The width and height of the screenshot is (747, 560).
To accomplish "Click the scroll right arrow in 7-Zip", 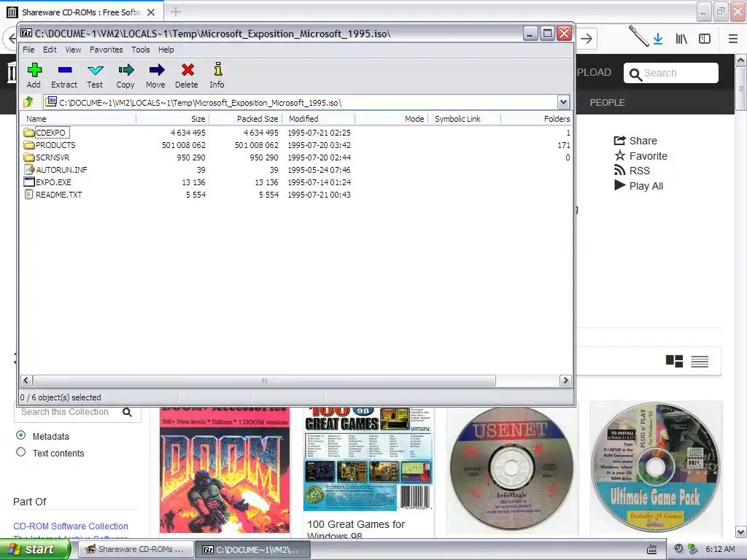I will tap(565, 381).
